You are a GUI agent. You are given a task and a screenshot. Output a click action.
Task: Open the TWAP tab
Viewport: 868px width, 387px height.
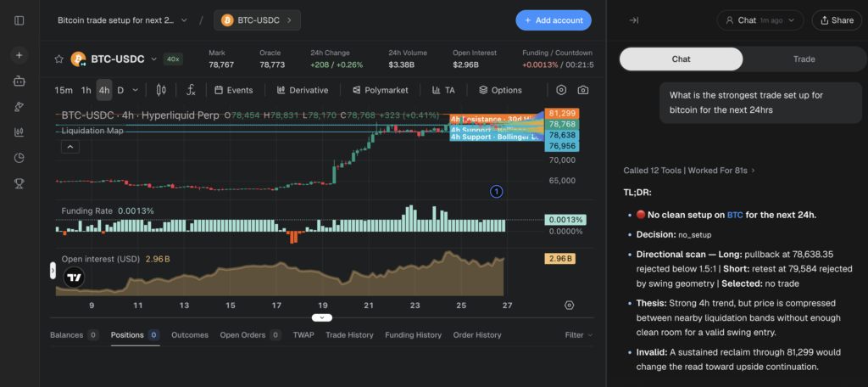[303, 335]
